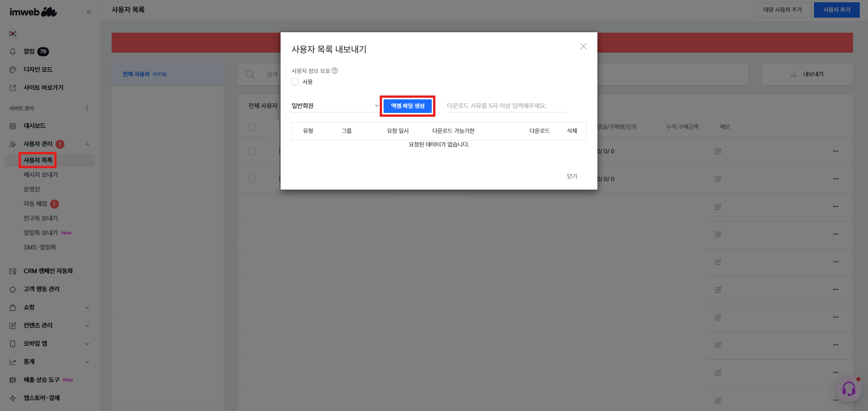Open more options for first user row
Viewport: 868px width, 411px height.
pyautogui.click(x=835, y=151)
